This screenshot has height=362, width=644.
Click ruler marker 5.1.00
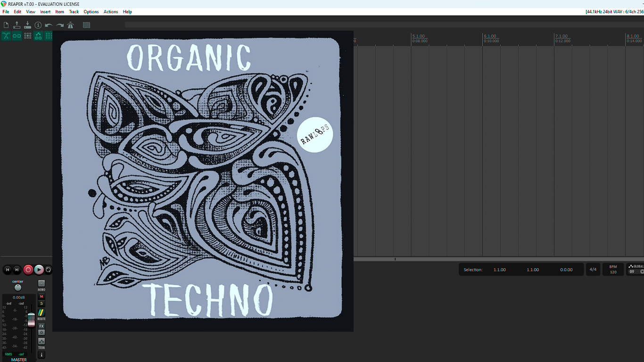(418, 36)
